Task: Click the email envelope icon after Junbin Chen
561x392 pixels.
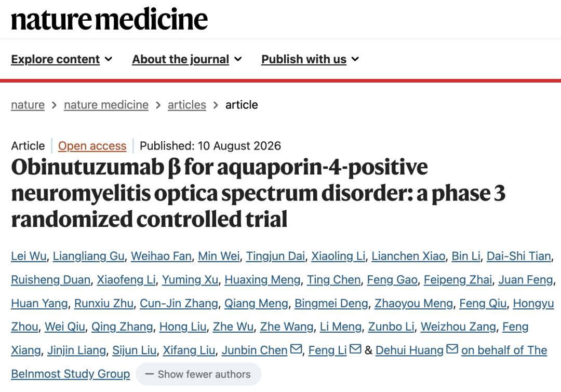Action: (296, 349)
